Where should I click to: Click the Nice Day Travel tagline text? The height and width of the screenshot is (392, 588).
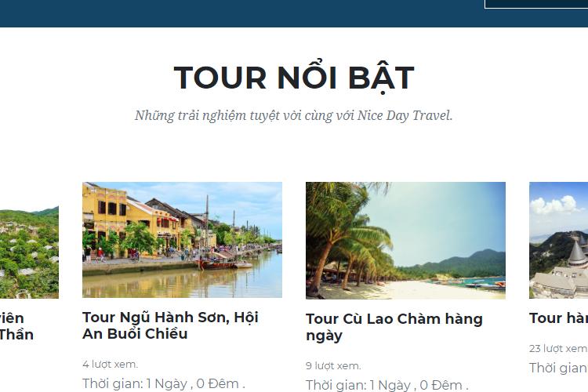click(x=294, y=115)
